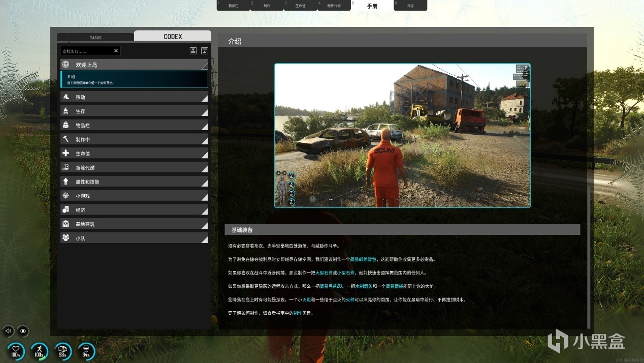Click the crosshair icon for 小游戏
This screenshot has height=363, width=644.
[x=66, y=196]
